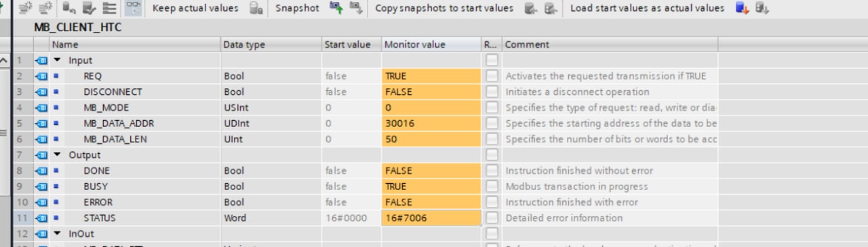Screen dimensions: 868x247
Task: Toggle the Monitor all glasses icon
Action: [134, 8]
